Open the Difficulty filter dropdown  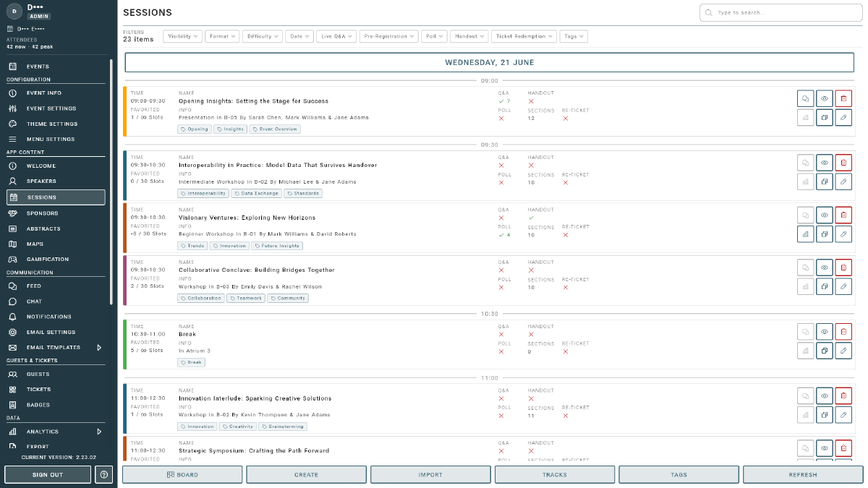(x=263, y=36)
